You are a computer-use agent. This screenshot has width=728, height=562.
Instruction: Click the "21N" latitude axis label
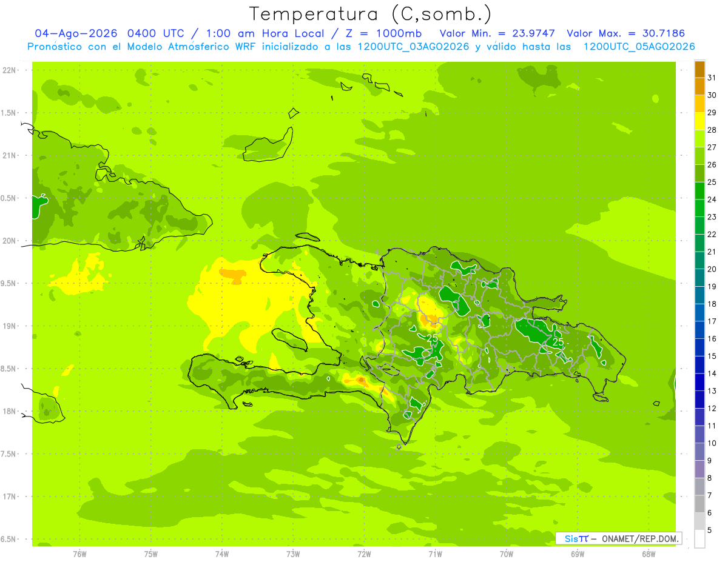click(10, 156)
